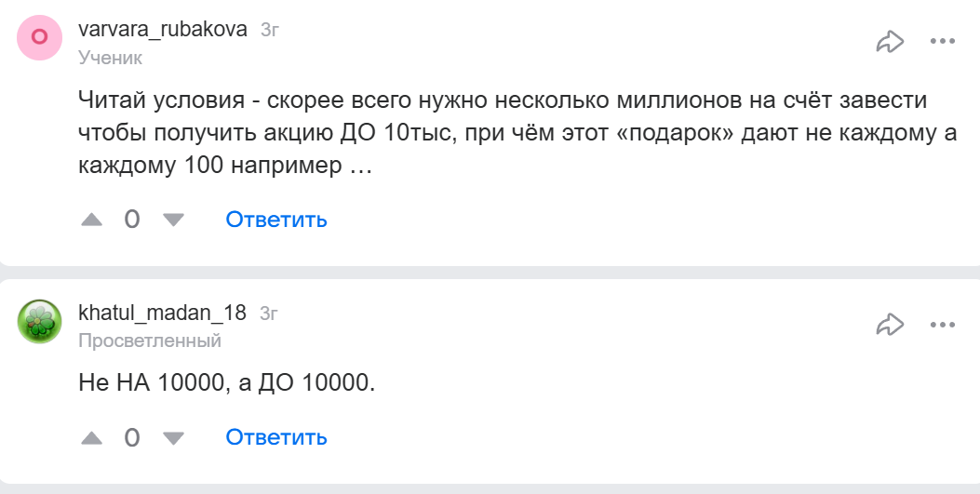The height and width of the screenshot is (494, 980).
Task: Click the 'Ученик' rank label
Action: coord(110,58)
